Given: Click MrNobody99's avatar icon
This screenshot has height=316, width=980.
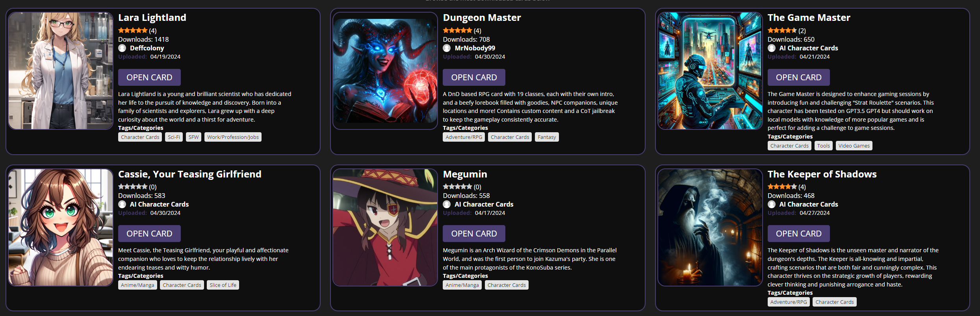Looking at the screenshot, I should [x=447, y=48].
